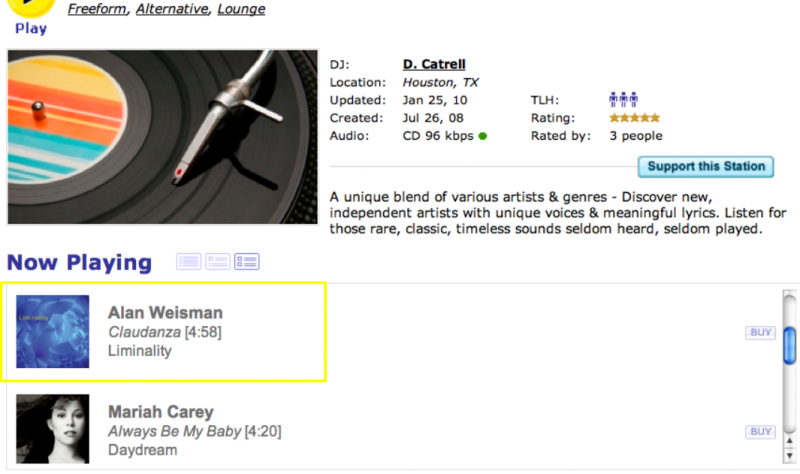This screenshot has width=800, height=474.
Task: Click the Mariah Carey Daydream album cover
Action: pos(53,430)
